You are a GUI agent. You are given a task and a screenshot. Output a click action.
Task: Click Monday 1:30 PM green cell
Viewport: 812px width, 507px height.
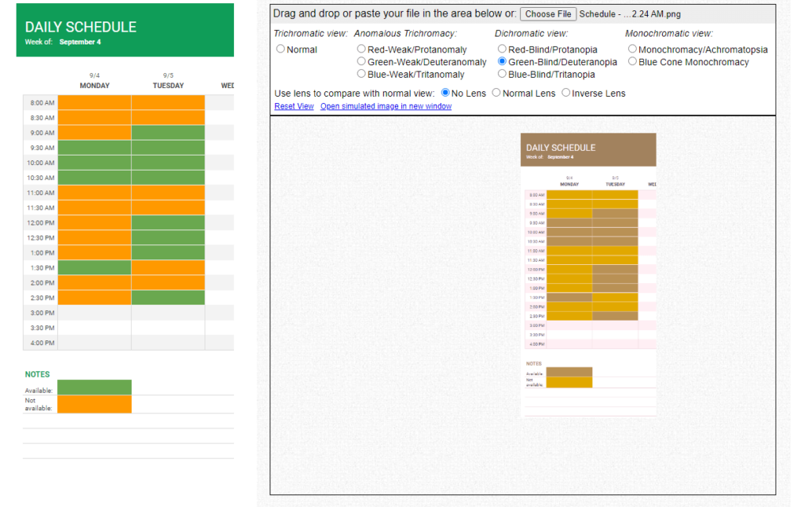94,267
